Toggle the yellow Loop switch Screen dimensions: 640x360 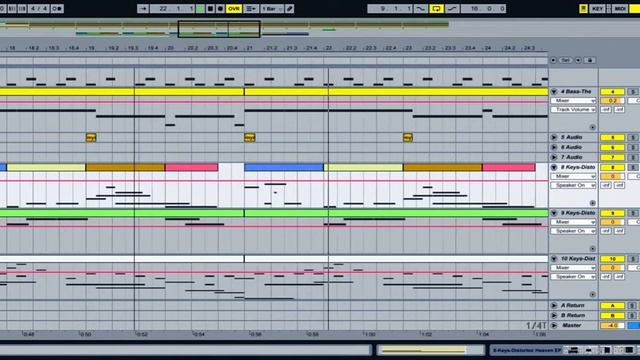(x=436, y=9)
